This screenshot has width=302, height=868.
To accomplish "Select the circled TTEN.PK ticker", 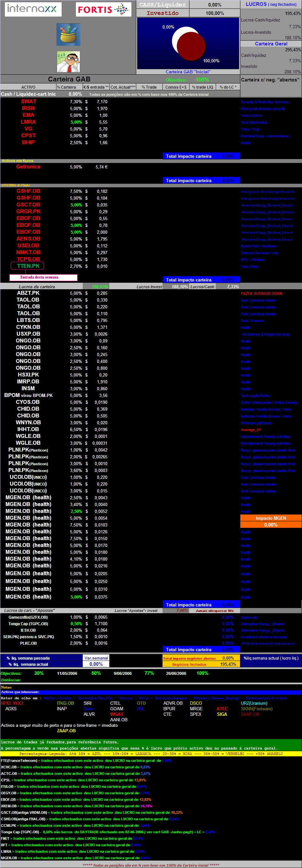I will pos(28,266).
